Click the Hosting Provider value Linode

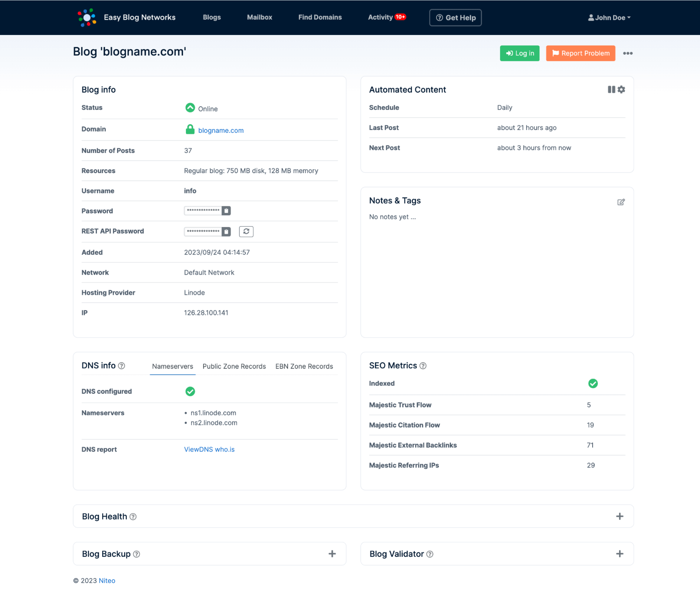(x=194, y=292)
